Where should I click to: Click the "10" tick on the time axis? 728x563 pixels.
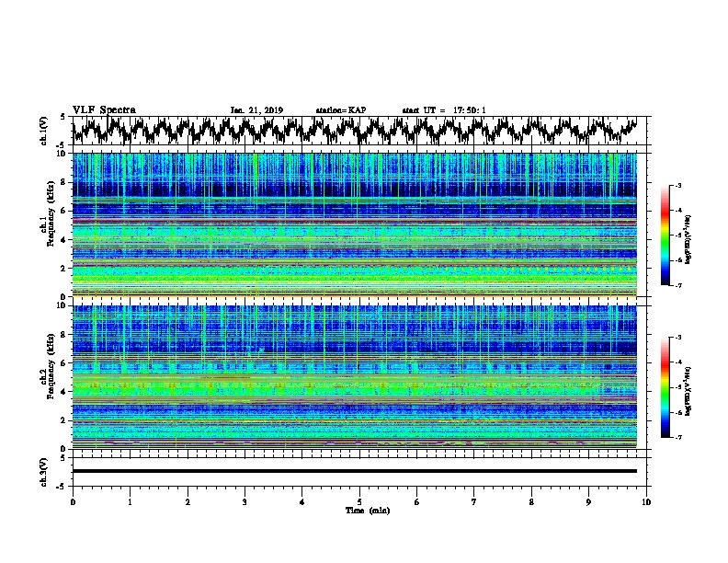(646, 502)
